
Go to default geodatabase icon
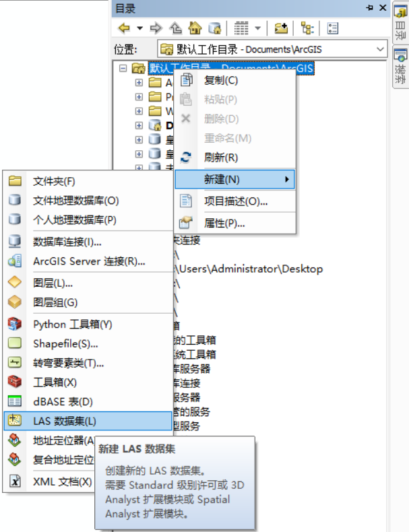(215, 28)
